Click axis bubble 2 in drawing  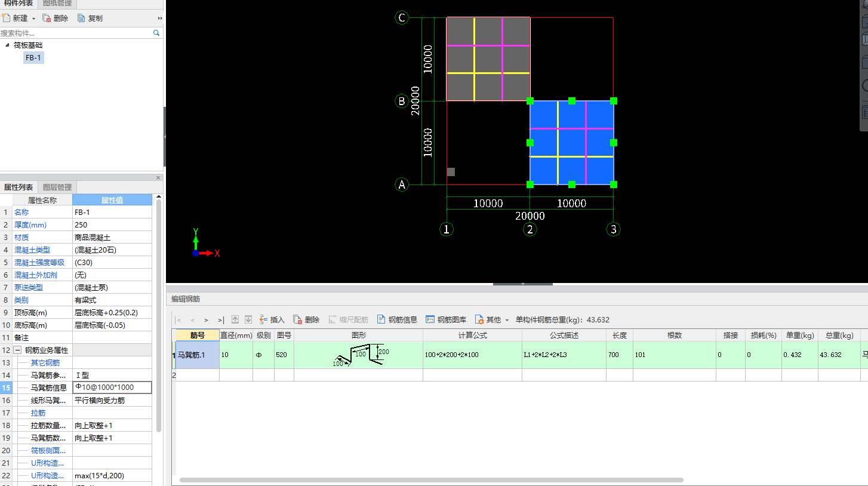tap(530, 229)
